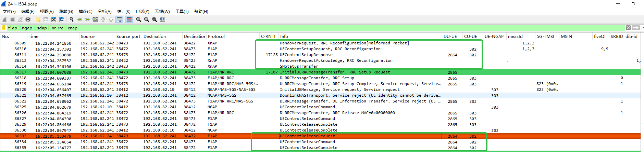Jump to first packet arrow icon

click(x=103, y=19)
